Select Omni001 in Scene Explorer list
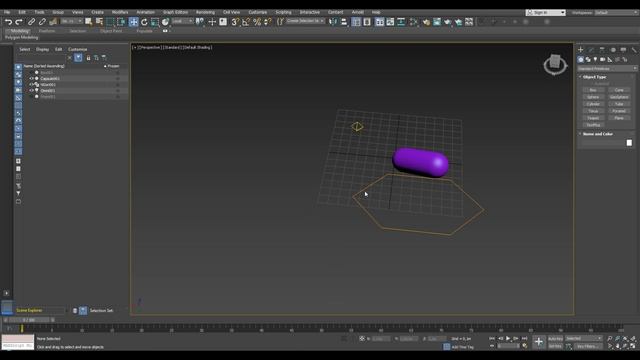640x360 pixels. coord(48,91)
